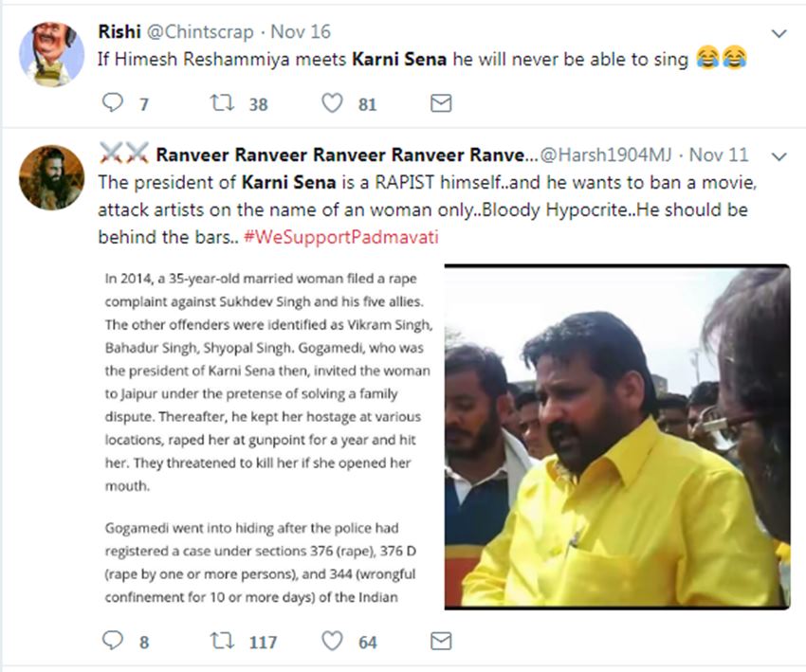The image size is (806, 672).
Task: Open the #WeSupportPadmavati hashtag
Action: (341, 237)
